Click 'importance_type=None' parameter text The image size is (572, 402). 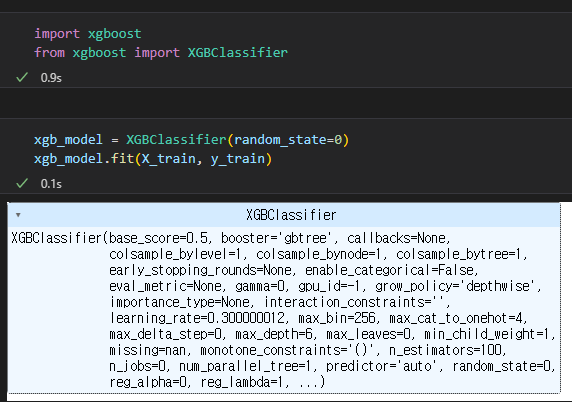179,302
